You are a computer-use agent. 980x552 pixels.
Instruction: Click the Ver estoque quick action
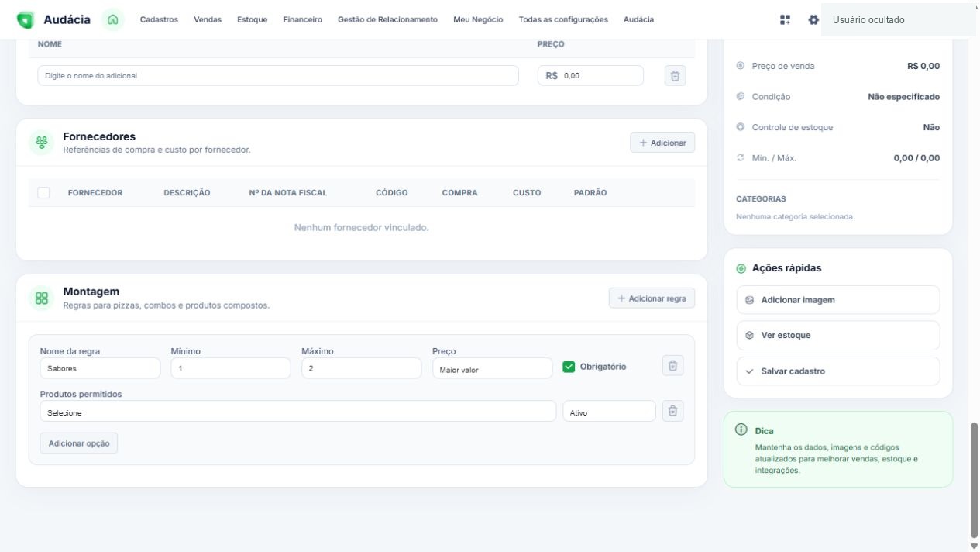pos(838,336)
